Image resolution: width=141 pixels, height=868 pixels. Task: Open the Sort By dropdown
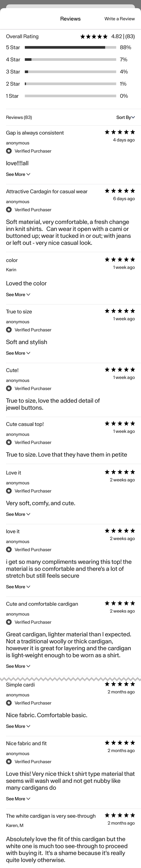pos(125,117)
